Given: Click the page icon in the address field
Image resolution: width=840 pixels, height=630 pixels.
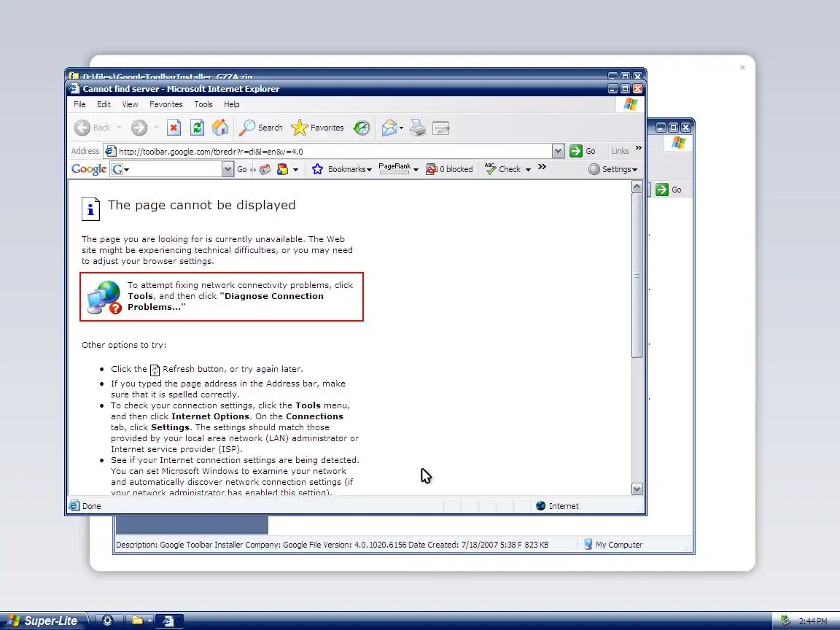Looking at the screenshot, I should point(110,151).
